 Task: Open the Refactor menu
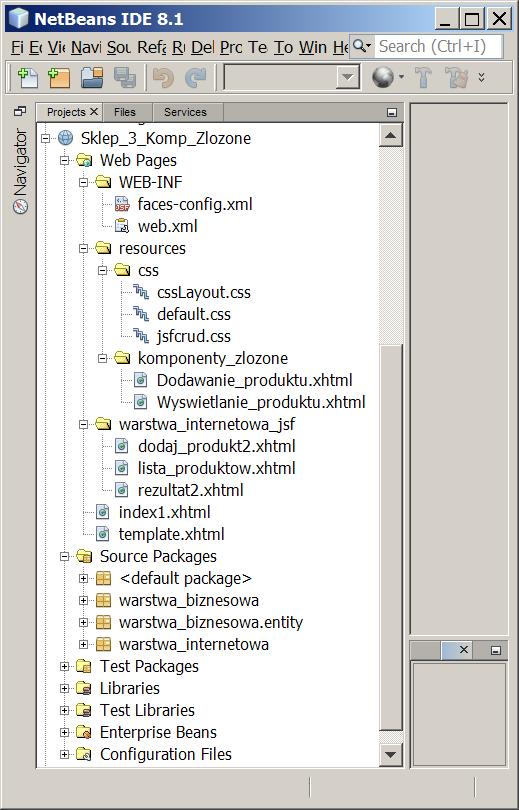[151, 48]
